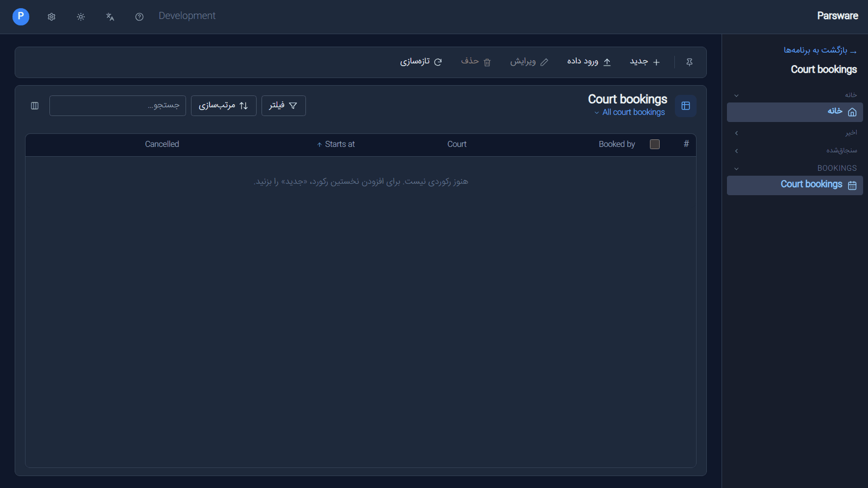Open the settings gear in top bar

tap(52, 17)
